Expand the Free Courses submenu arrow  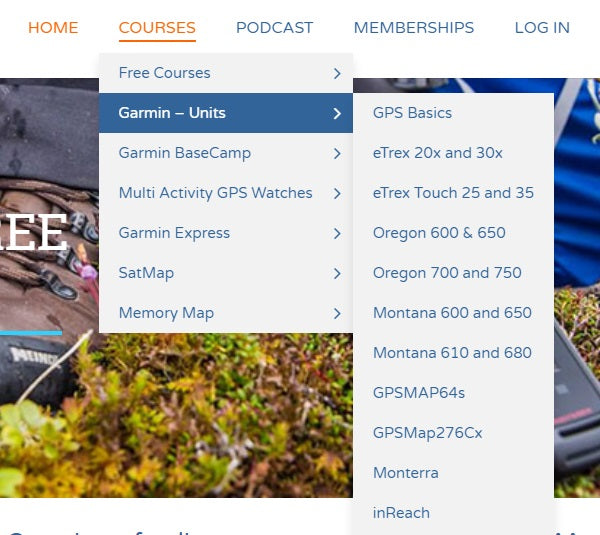pyautogui.click(x=337, y=73)
